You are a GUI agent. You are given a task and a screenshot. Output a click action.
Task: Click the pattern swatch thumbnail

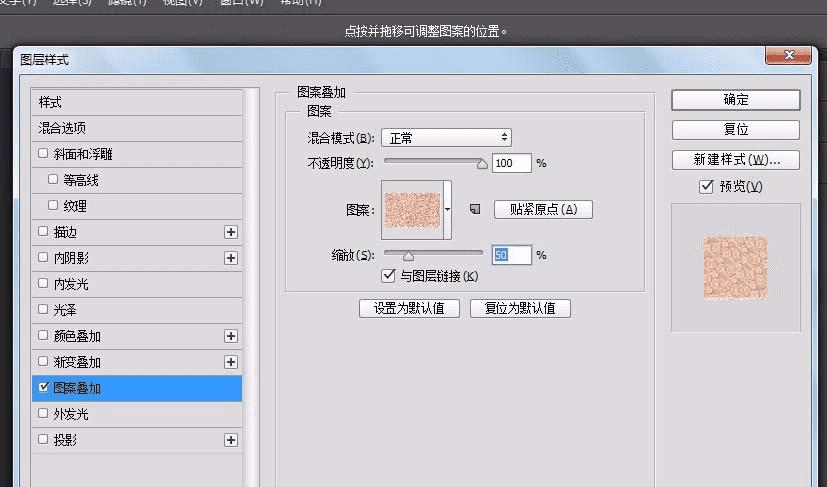coord(412,210)
